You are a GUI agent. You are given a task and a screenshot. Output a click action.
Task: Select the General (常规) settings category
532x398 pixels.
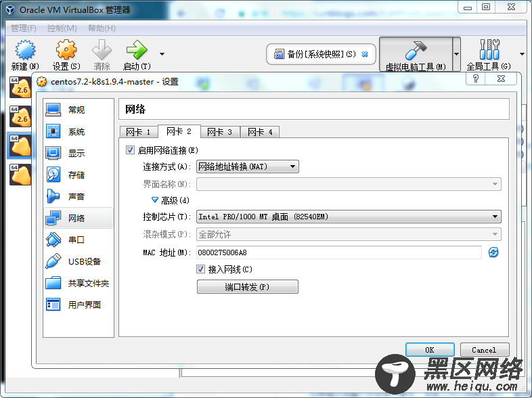(x=79, y=110)
